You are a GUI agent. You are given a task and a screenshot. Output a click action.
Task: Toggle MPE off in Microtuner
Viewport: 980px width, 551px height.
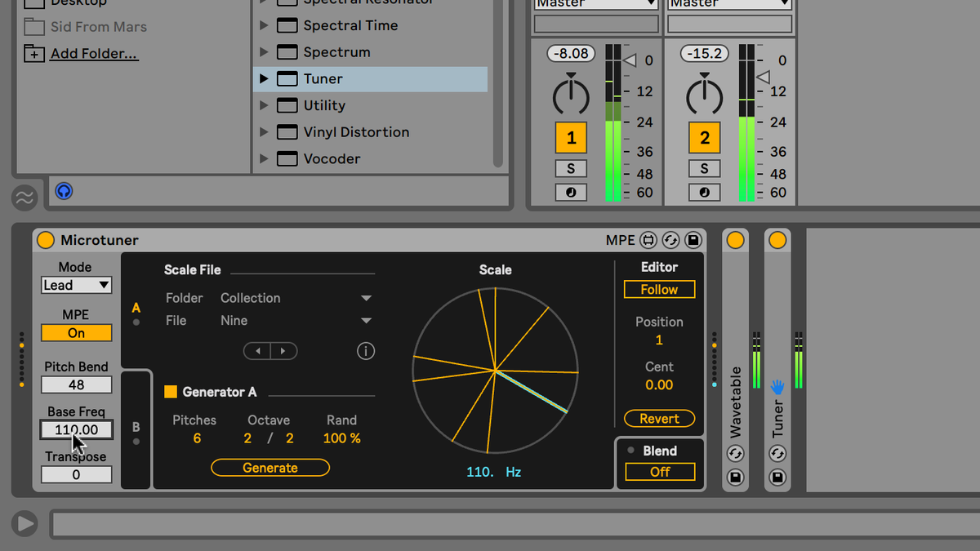pos(76,333)
